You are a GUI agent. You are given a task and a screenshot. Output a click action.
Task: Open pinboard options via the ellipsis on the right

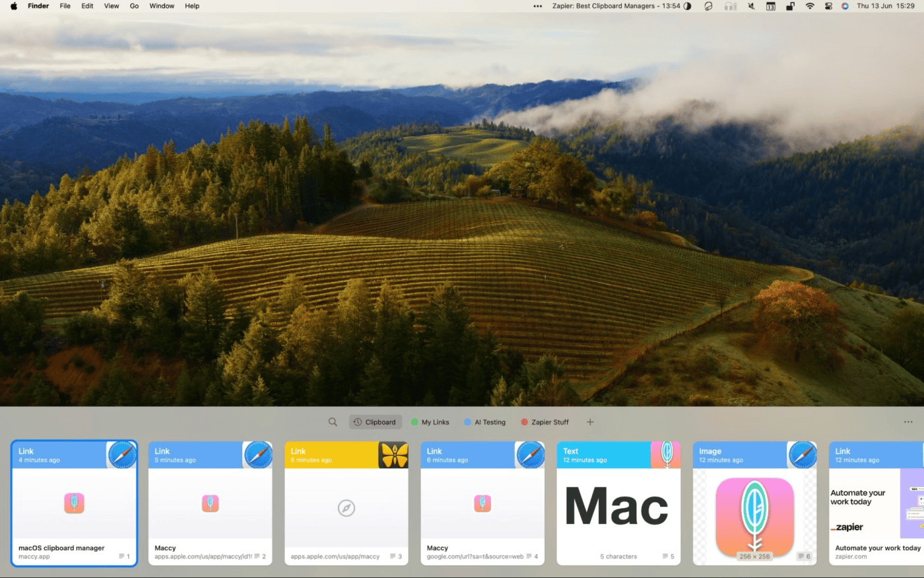click(x=908, y=421)
